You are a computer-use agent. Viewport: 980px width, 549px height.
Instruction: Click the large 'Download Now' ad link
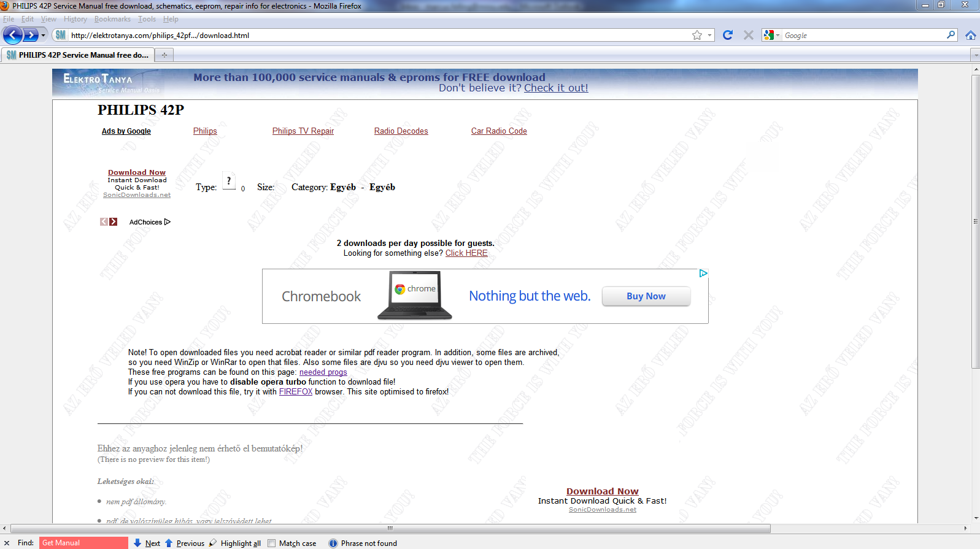coord(603,491)
